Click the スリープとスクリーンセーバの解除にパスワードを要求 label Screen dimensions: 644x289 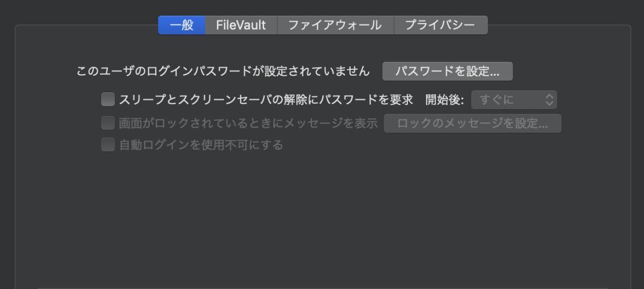[x=266, y=99]
